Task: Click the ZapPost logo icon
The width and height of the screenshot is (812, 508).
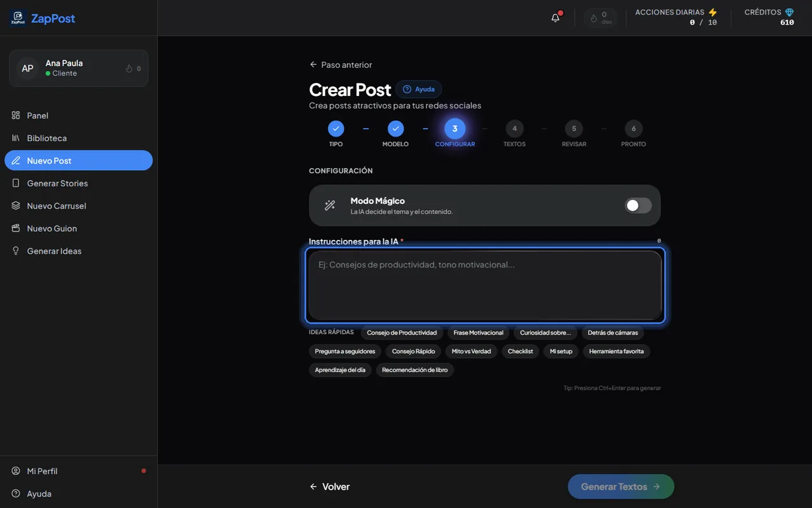Action: (18, 18)
